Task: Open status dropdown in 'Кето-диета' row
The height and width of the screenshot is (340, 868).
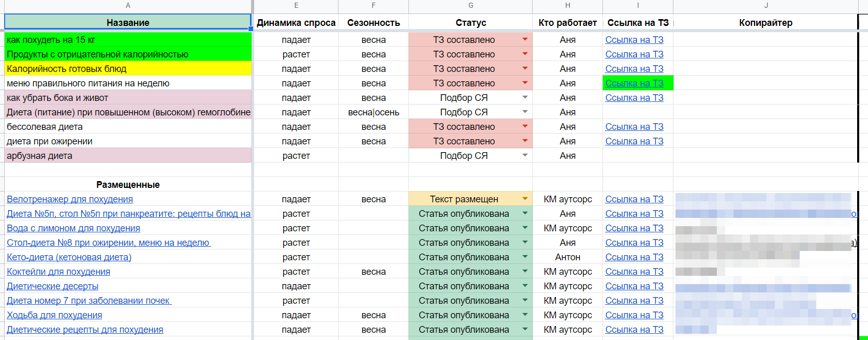Action: (x=525, y=257)
